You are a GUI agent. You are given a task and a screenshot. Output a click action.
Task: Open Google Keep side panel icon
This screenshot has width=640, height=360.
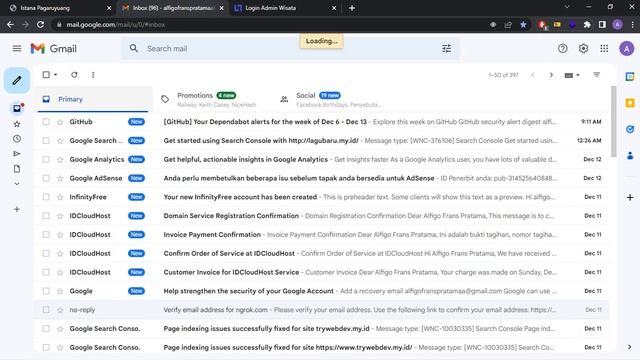point(630,103)
